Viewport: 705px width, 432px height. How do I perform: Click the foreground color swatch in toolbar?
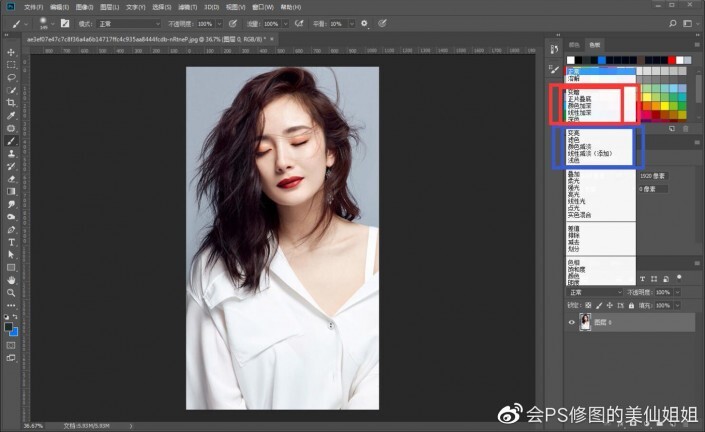click(x=8, y=327)
